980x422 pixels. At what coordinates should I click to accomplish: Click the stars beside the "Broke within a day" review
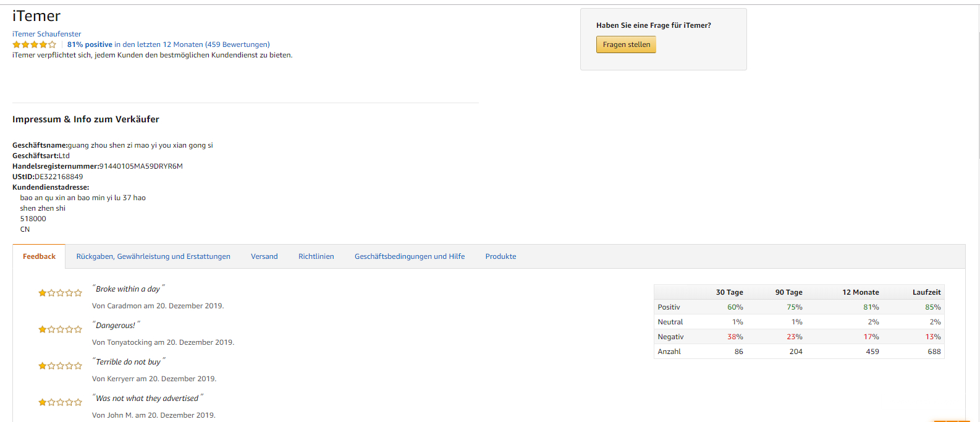pyautogui.click(x=60, y=293)
